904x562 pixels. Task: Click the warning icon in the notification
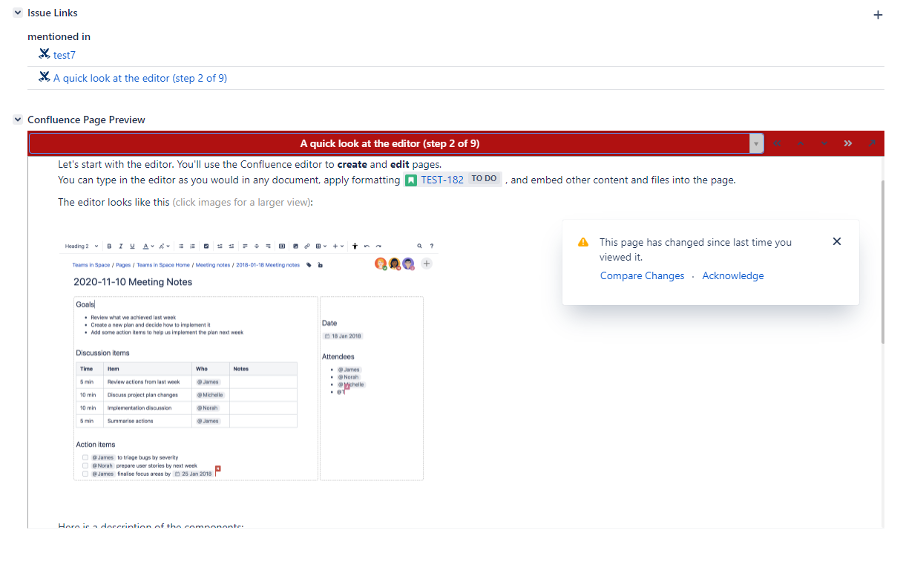(583, 242)
